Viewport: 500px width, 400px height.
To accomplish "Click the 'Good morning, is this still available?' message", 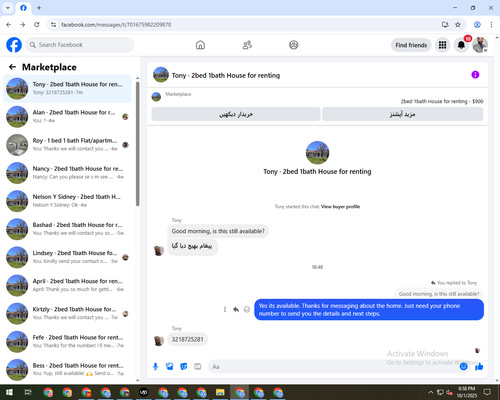I will coord(218,231).
